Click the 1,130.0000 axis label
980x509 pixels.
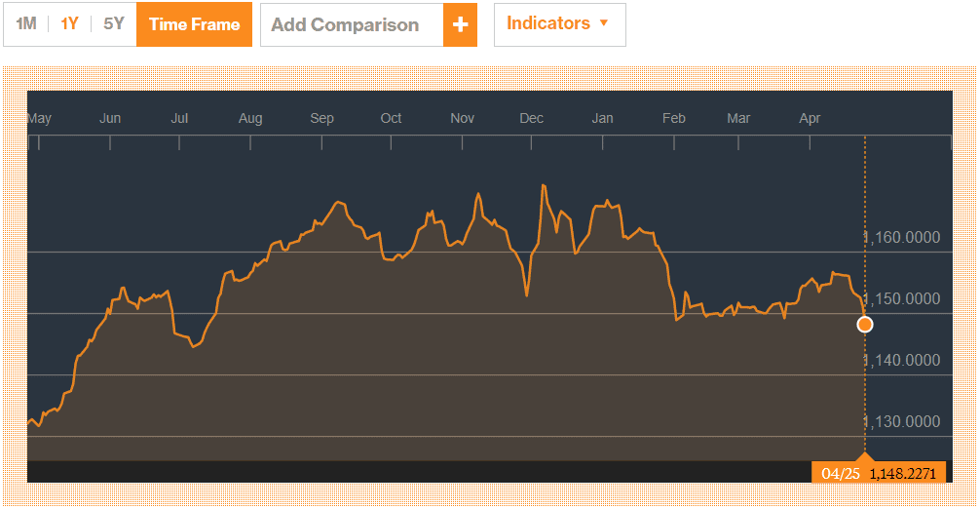[901, 421]
